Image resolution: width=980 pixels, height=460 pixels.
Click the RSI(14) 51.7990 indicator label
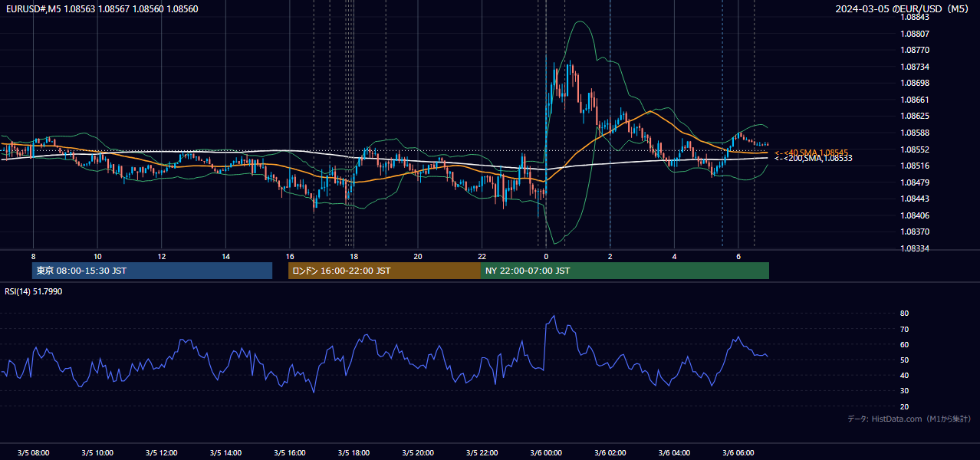pyautogui.click(x=34, y=291)
